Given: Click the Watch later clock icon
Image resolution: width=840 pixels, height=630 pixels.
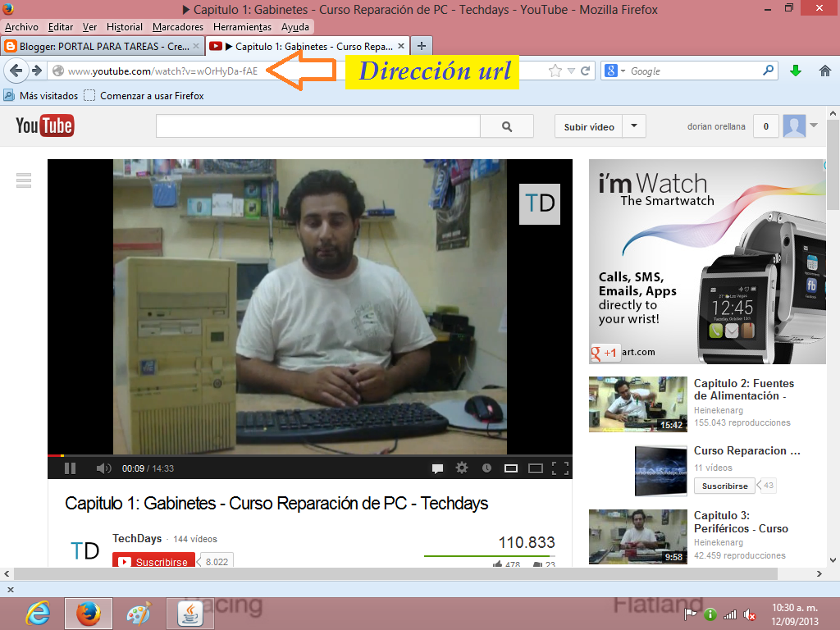Looking at the screenshot, I should [x=486, y=468].
